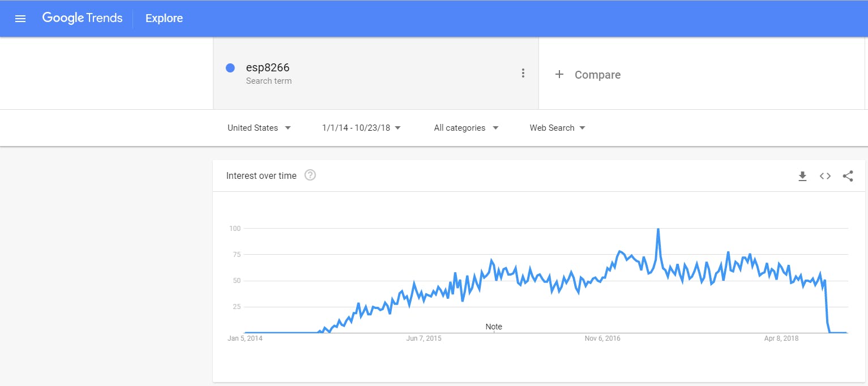The height and width of the screenshot is (386, 868).
Task: Open the hamburger main menu
Action: 20,19
